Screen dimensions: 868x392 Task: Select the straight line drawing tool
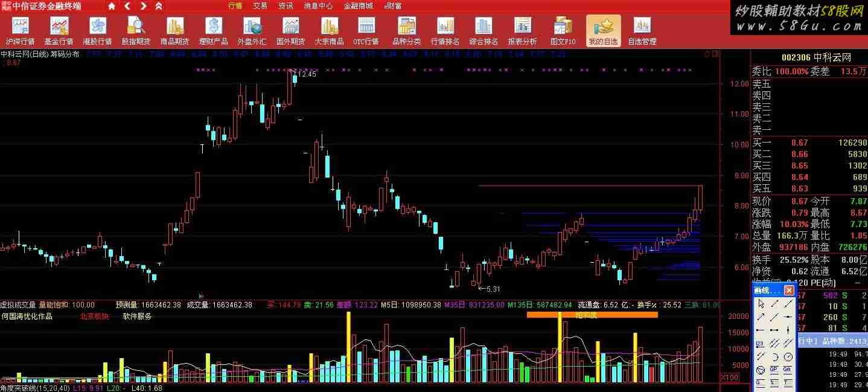788,304
